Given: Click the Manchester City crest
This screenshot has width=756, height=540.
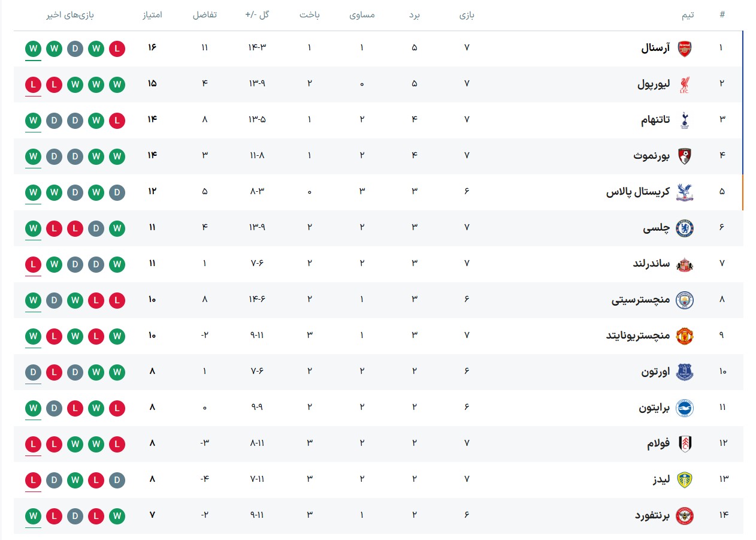Looking at the screenshot, I should (684, 300).
